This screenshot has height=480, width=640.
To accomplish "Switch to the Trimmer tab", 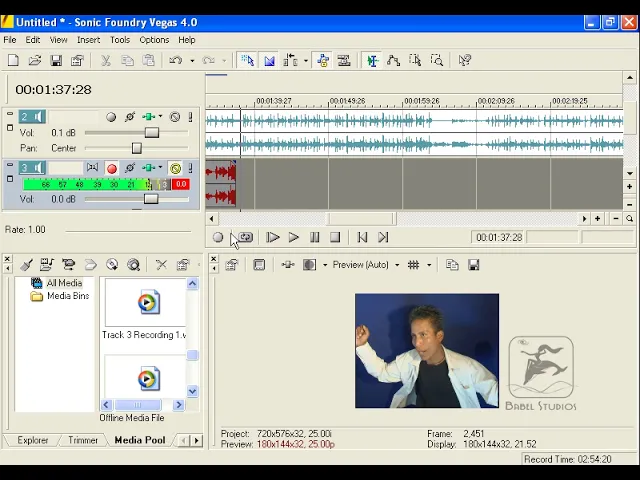I will point(83,440).
